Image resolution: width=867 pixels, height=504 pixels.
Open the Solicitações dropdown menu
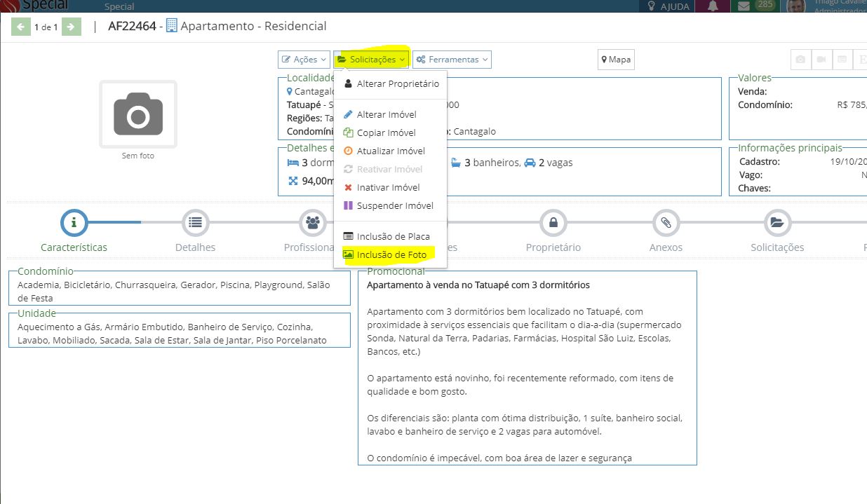coord(370,59)
